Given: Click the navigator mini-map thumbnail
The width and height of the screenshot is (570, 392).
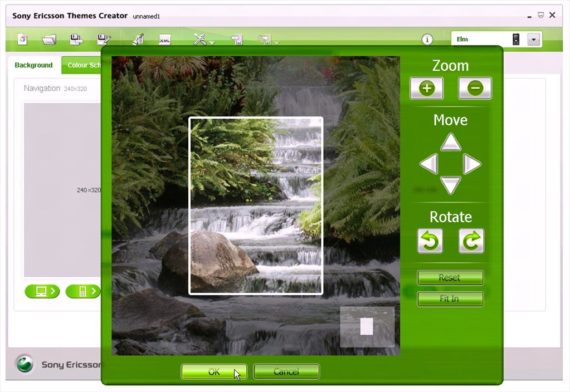Looking at the screenshot, I should pos(367,327).
